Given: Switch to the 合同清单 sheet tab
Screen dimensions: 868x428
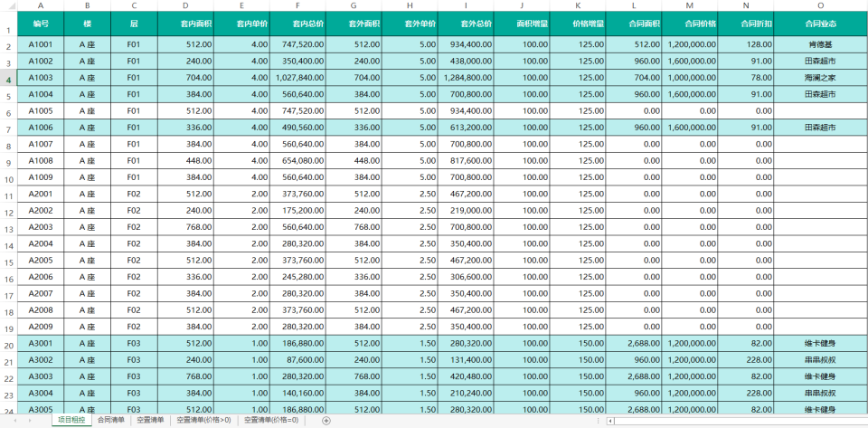Looking at the screenshot, I should coord(111,421).
